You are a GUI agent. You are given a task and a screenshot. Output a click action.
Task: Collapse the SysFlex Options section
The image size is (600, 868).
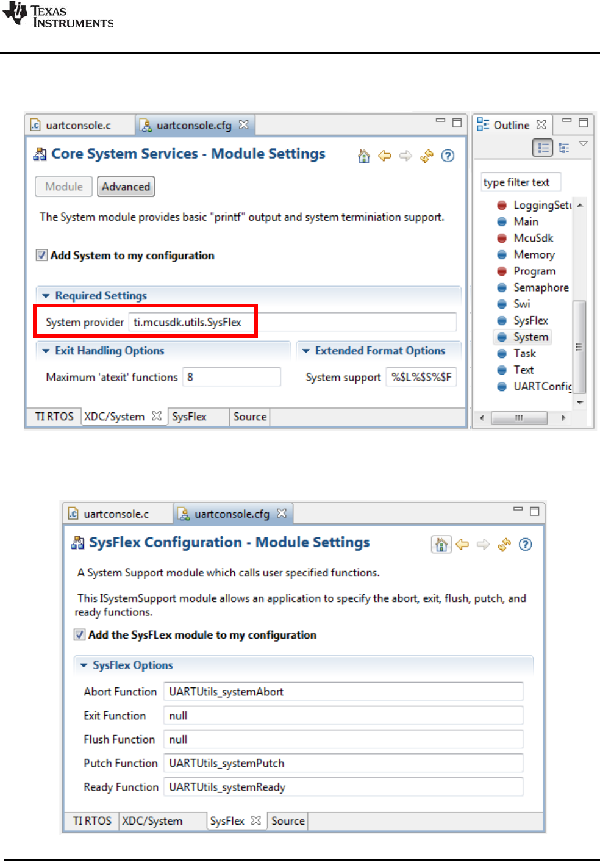tap(84, 665)
